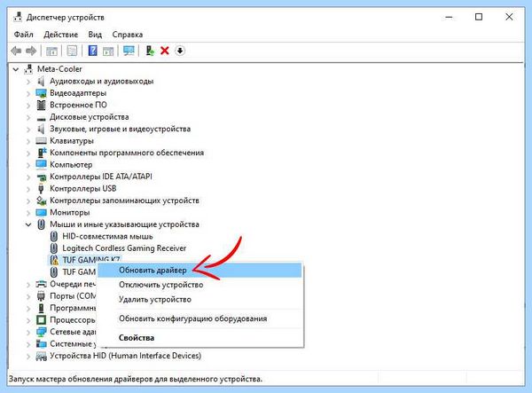This screenshot has height=393, width=532.
Task: Click the Клавиатуры keyboard icon
Action: pos(41,140)
